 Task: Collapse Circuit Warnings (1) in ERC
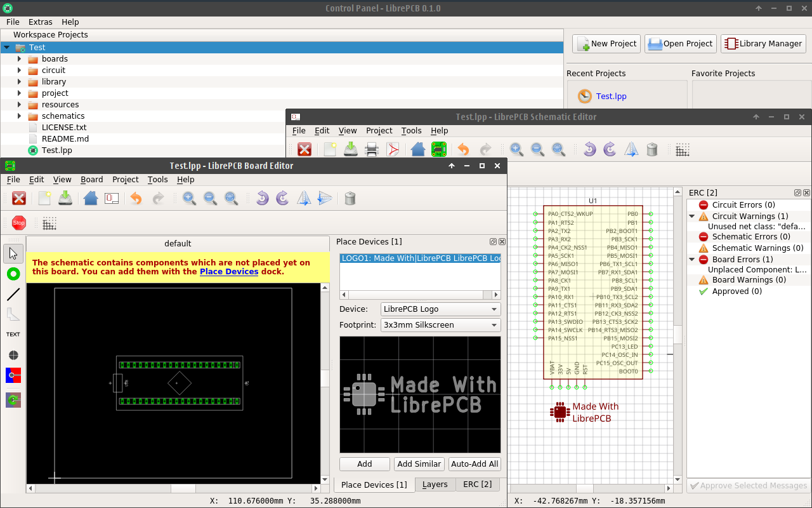click(692, 217)
